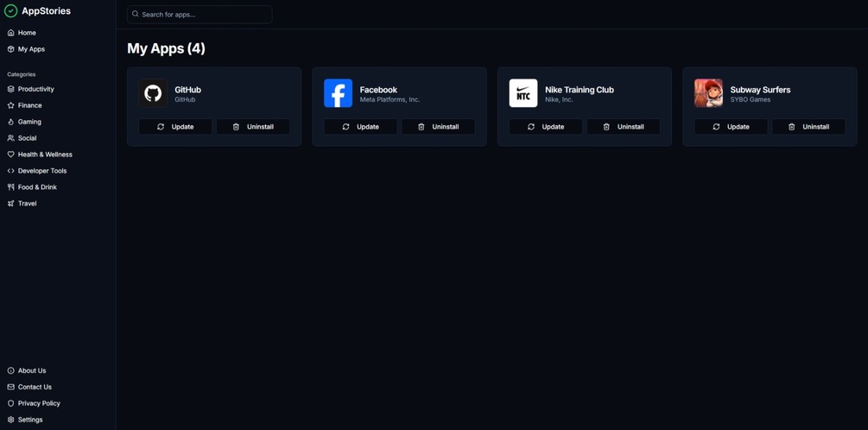Click the SYBO Games developer name

tap(750, 99)
